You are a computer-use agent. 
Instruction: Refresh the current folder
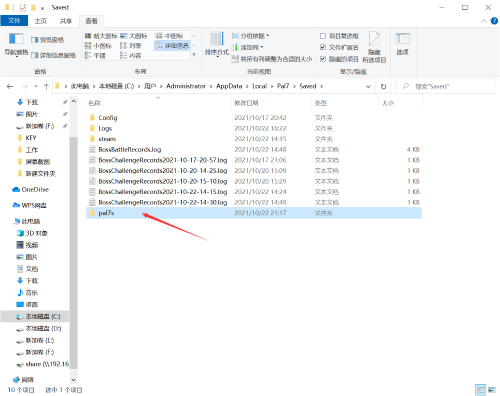[383, 86]
